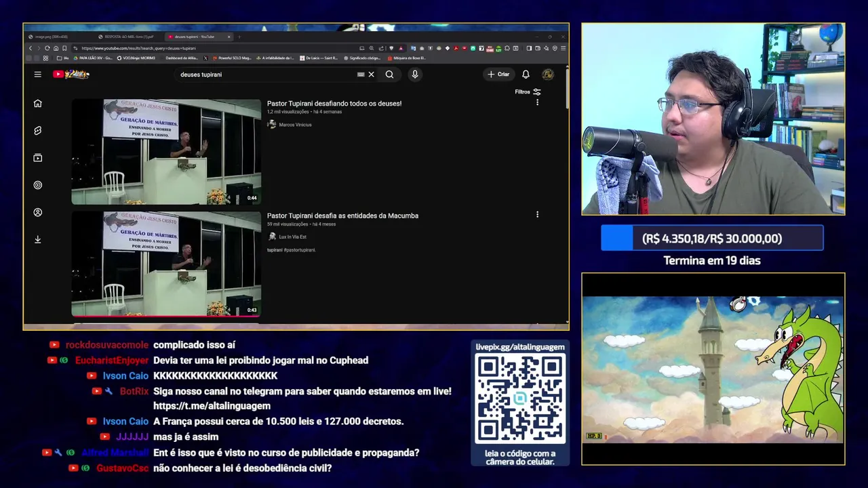
Task: Open Home in the YouTube mini sidebar
Action: click(x=38, y=104)
